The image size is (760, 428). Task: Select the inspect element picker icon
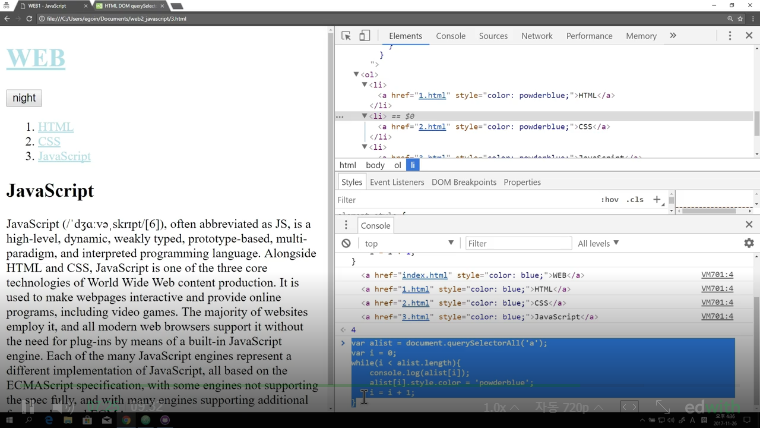pos(346,36)
